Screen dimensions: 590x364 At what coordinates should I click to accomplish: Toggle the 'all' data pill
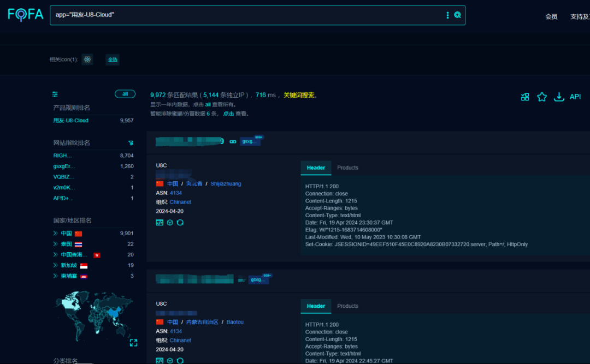[125, 94]
